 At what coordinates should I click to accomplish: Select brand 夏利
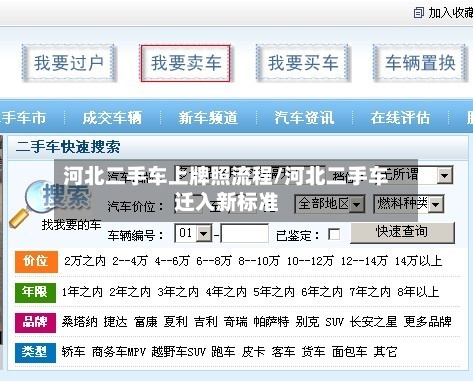pyautogui.click(x=175, y=322)
